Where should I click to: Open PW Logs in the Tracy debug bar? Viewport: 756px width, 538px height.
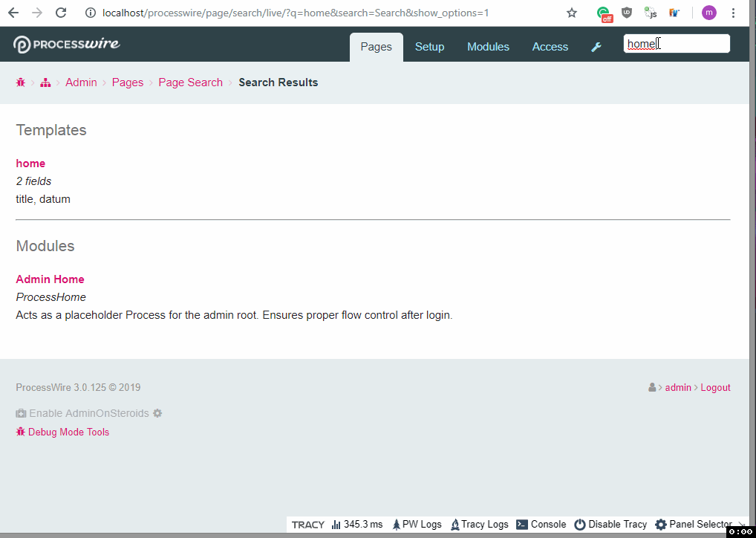(416, 524)
